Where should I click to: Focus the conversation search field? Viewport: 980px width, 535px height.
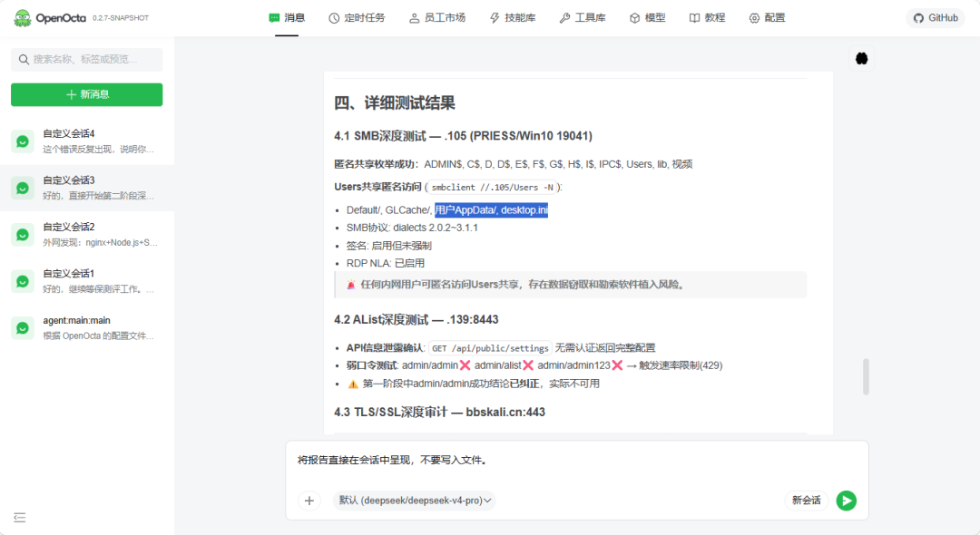tap(87, 59)
